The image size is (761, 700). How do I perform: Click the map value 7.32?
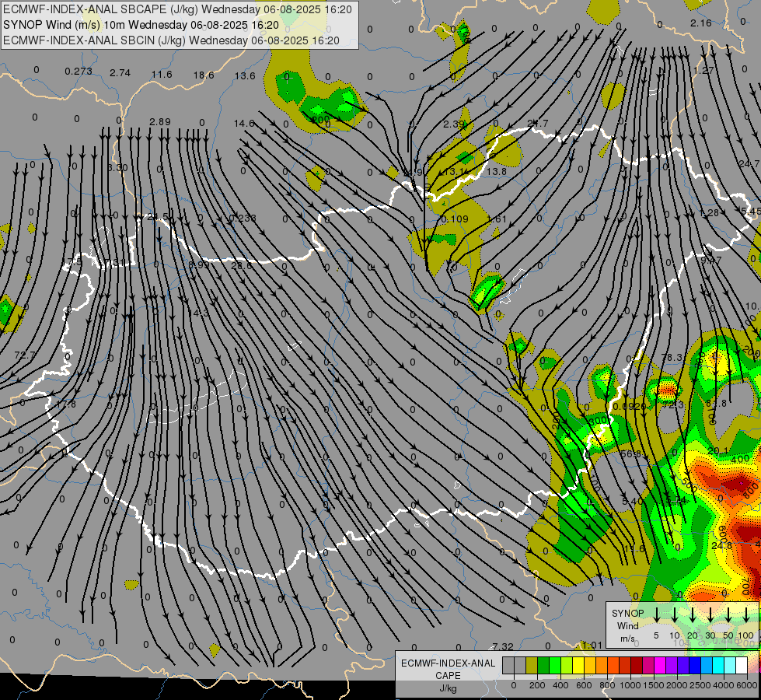502,646
